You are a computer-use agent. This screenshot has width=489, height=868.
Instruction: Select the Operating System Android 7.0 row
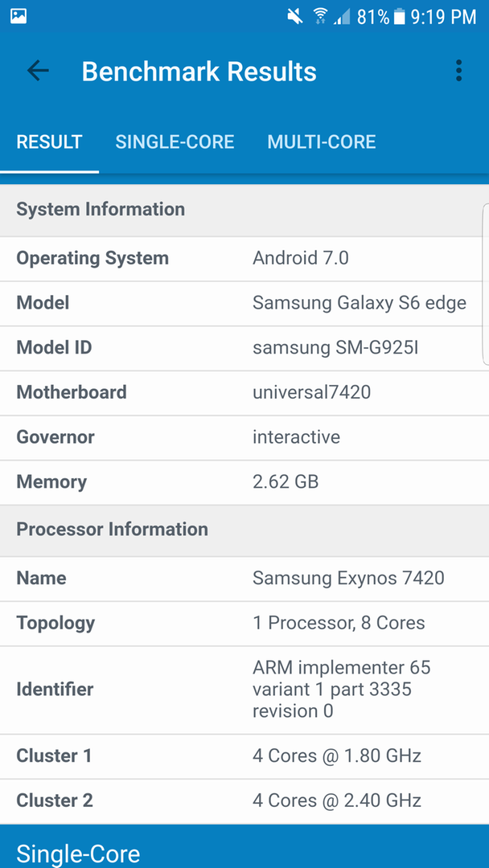click(x=244, y=259)
